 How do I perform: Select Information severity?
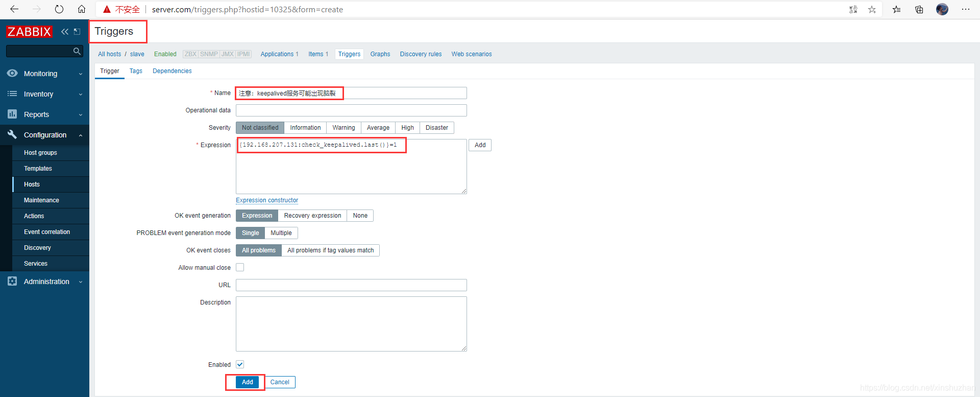(305, 128)
